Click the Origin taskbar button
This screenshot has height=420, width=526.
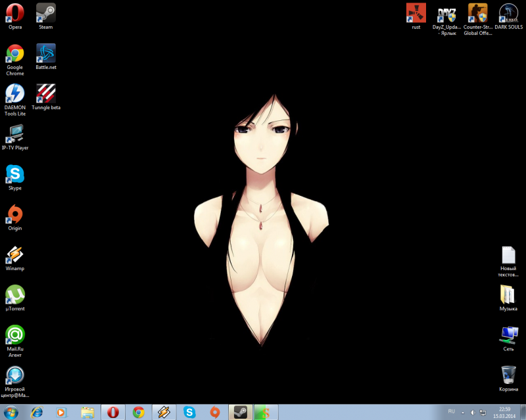tap(215, 412)
